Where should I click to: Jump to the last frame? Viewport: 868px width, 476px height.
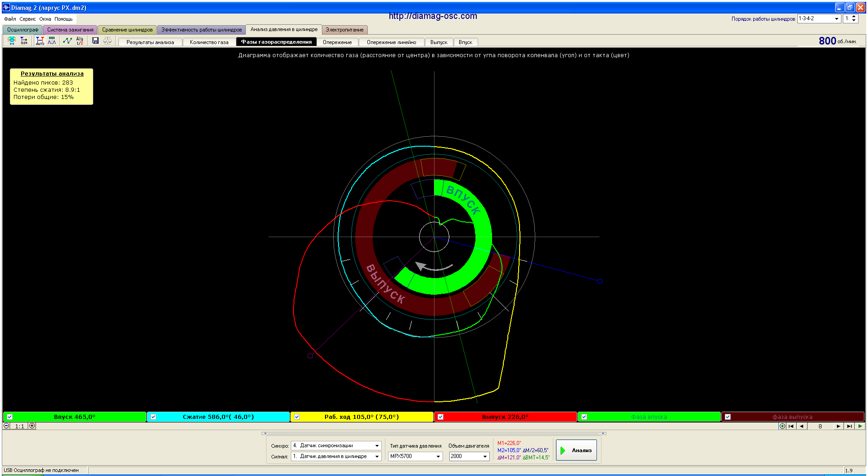click(x=849, y=426)
